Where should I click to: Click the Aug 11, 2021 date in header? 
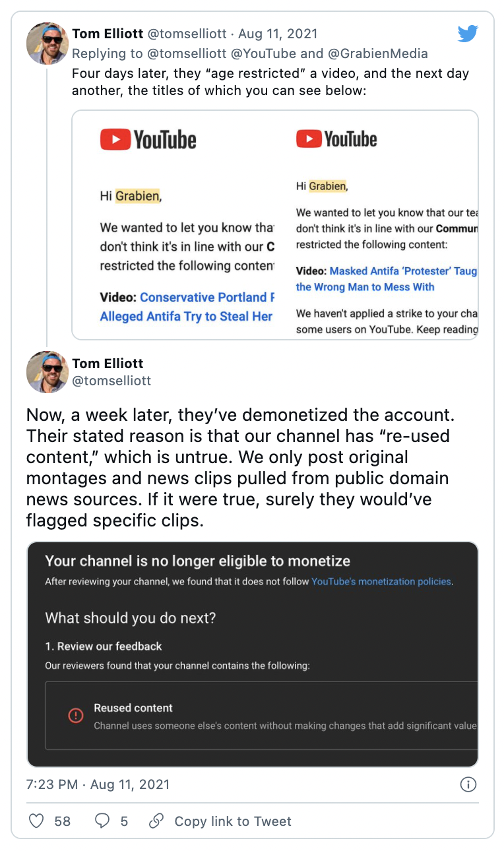click(278, 34)
